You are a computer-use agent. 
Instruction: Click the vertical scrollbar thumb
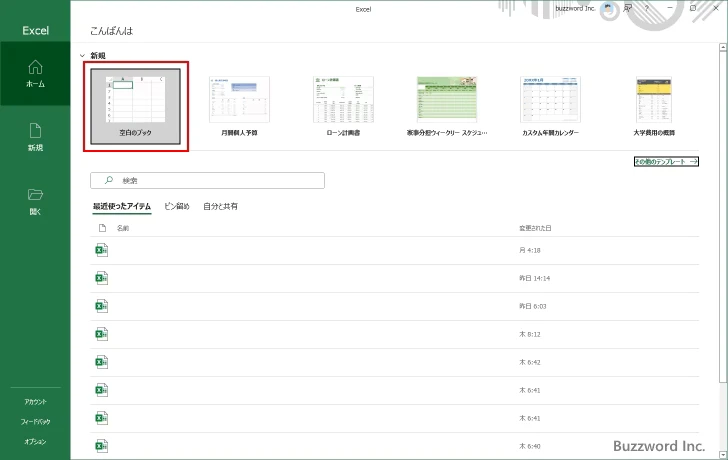point(723,217)
